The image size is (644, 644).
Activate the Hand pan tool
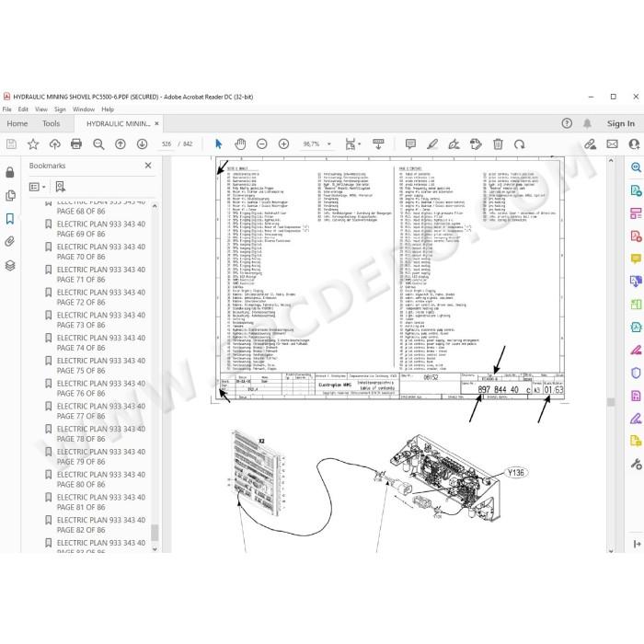240,144
